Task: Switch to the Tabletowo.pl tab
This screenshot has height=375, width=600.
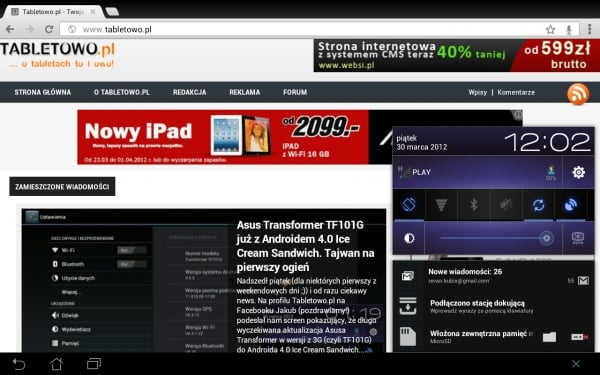Action: pos(52,12)
